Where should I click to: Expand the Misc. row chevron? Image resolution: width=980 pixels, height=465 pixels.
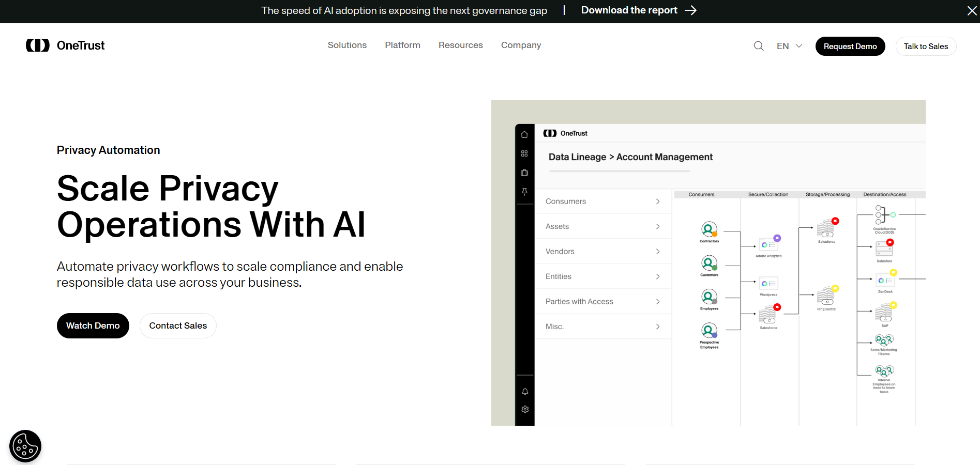(658, 327)
